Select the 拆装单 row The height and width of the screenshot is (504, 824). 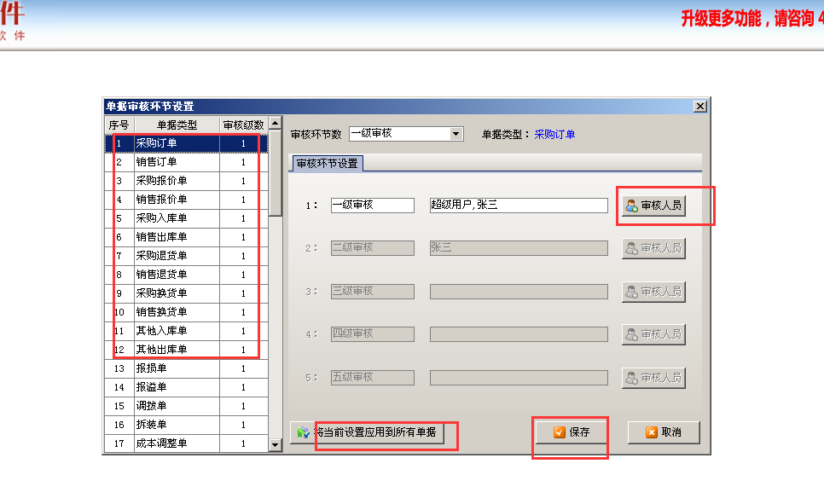click(187, 425)
